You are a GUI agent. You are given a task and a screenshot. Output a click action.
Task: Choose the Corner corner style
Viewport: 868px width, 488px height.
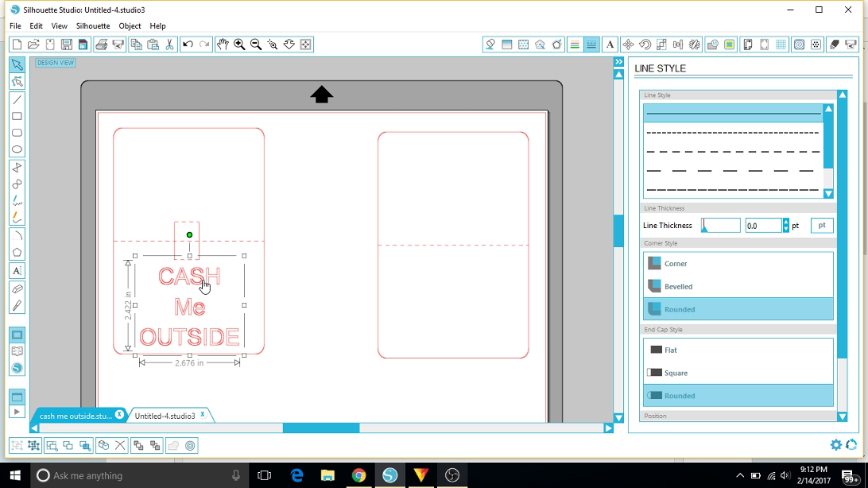point(738,263)
